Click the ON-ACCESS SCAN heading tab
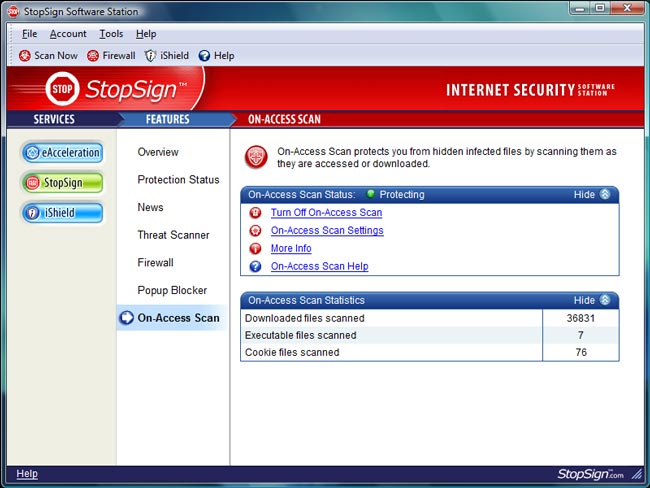Viewport: 650px width, 488px height. tap(284, 119)
